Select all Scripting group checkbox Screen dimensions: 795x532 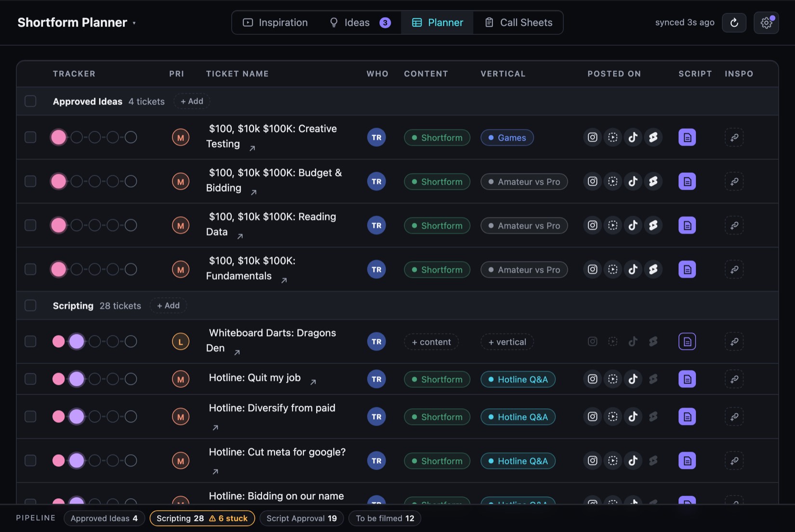point(30,305)
